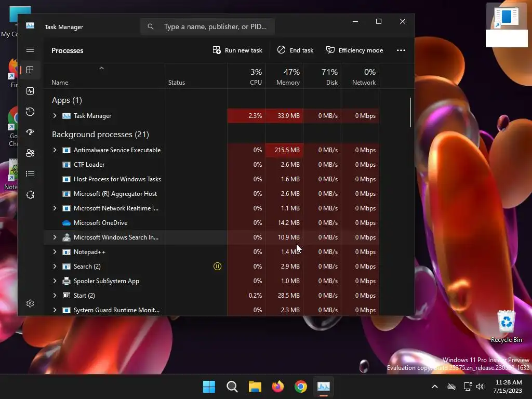The width and height of the screenshot is (532, 399).
Task: Open Task Manager settings gear
Action: pyautogui.click(x=30, y=303)
